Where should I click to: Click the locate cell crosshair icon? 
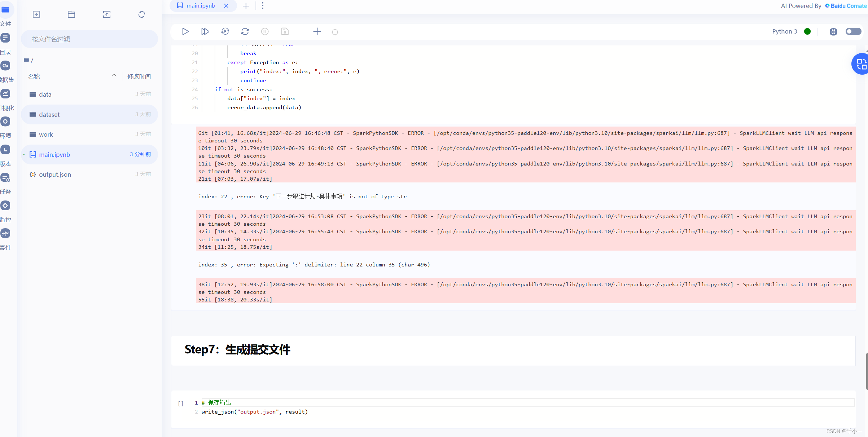tap(335, 32)
